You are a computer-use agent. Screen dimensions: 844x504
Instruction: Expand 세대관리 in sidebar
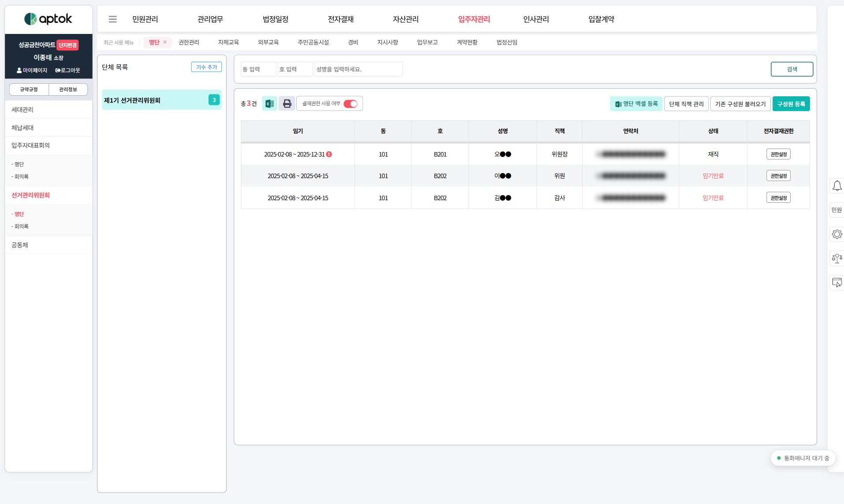point(49,109)
